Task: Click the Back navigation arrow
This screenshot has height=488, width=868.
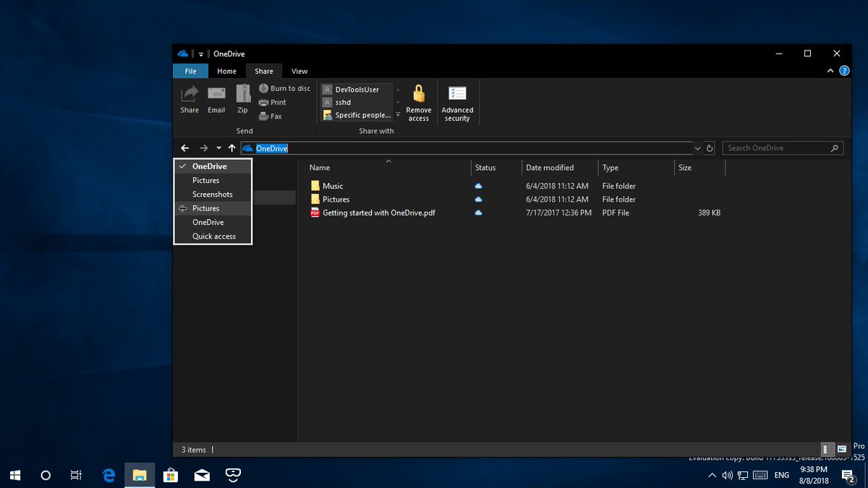Action: click(x=184, y=148)
